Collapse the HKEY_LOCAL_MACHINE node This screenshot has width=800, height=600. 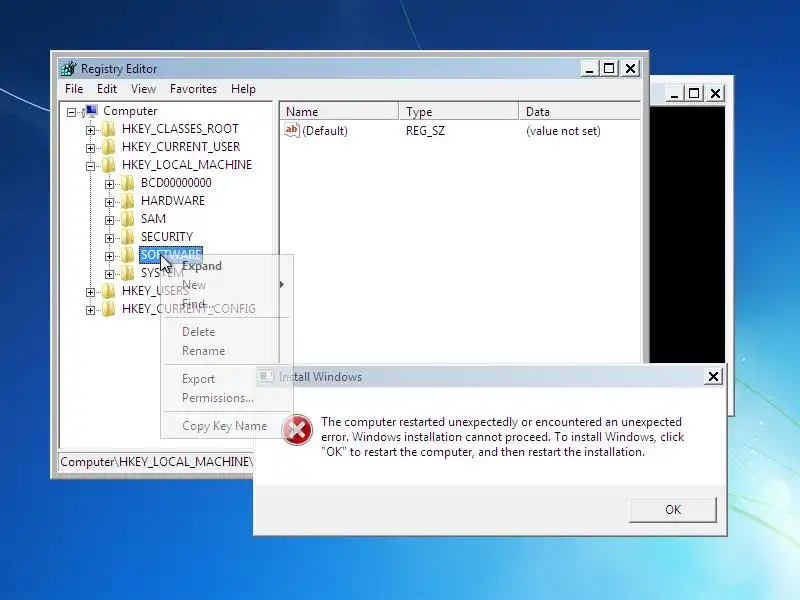[90, 166]
